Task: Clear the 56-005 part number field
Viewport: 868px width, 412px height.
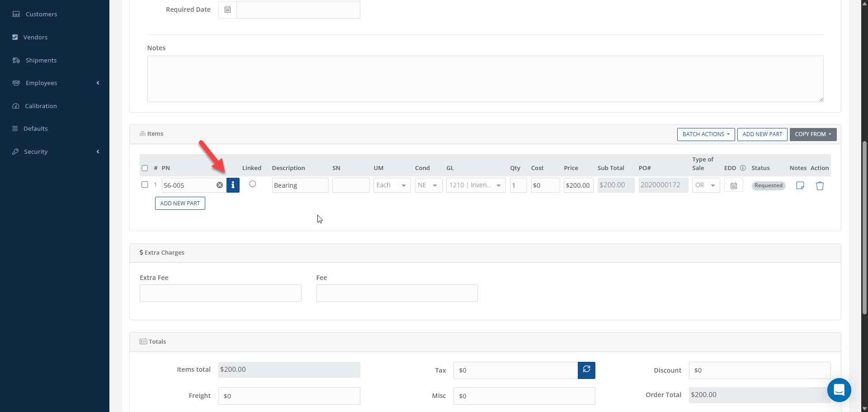Action: pos(220,185)
